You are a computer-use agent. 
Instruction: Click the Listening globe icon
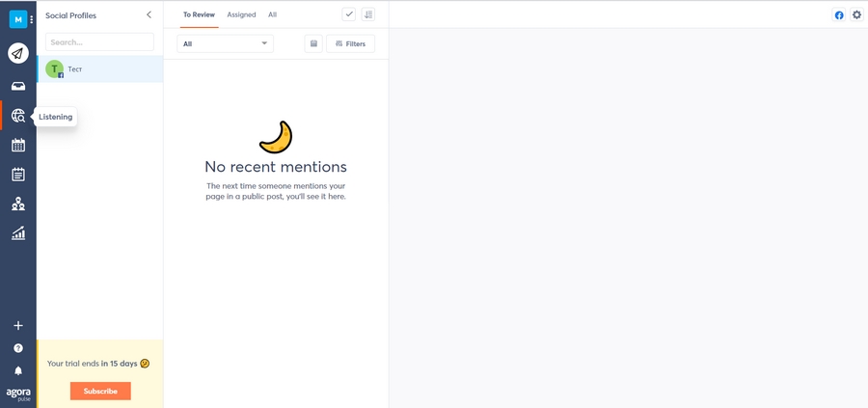18,116
